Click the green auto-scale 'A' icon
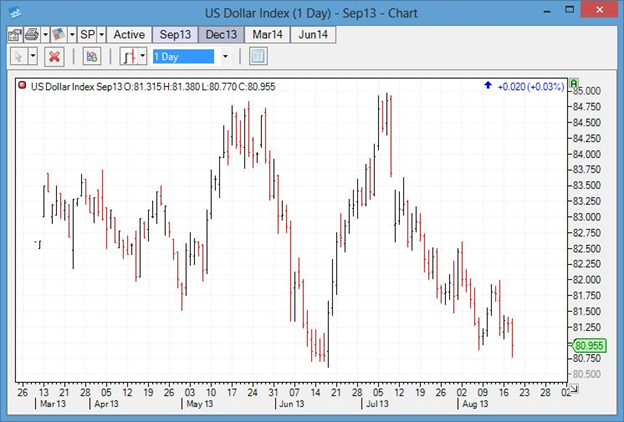 click(573, 85)
